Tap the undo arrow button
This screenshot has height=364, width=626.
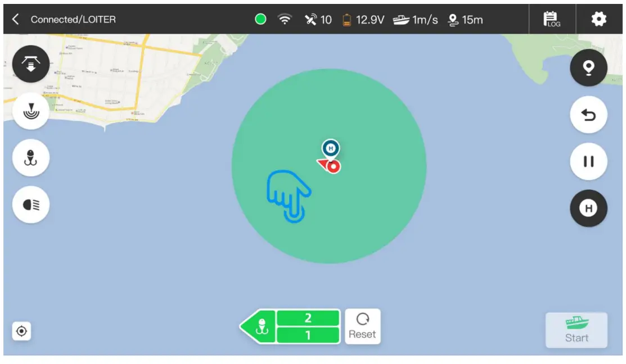click(x=588, y=115)
